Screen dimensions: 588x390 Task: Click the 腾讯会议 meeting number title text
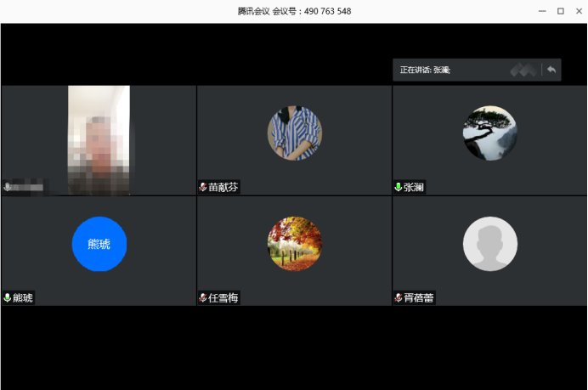click(x=294, y=11)
